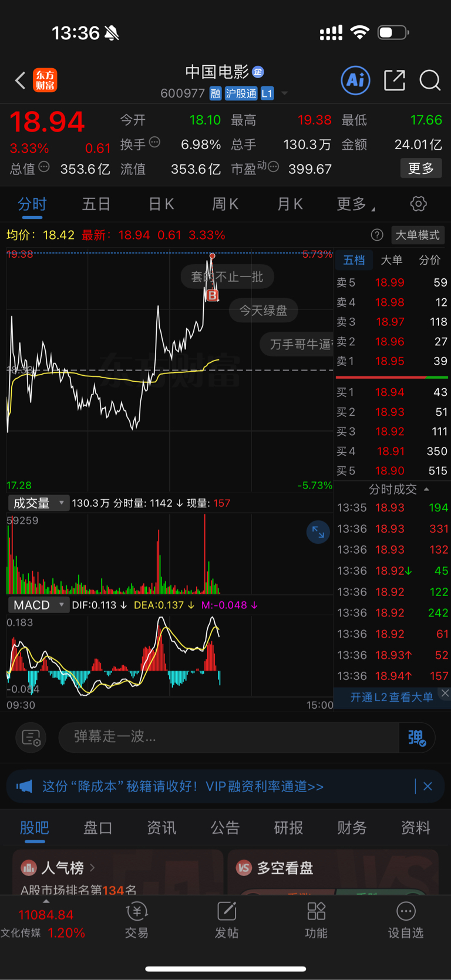Expand the 文化传媒 index bar
This screenshot has height=980, width=451.
tap(46, 901)
